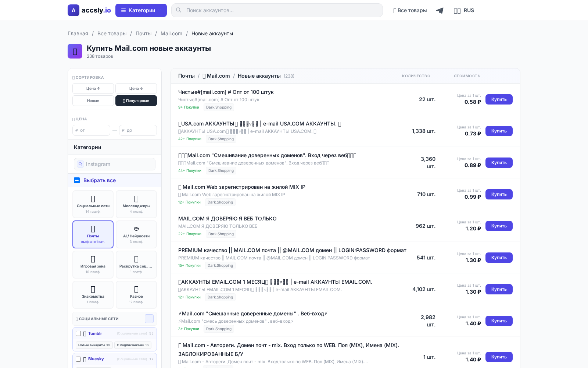Buy the 0.89 ₽ Mail.com доверенных доменов item

499,163
